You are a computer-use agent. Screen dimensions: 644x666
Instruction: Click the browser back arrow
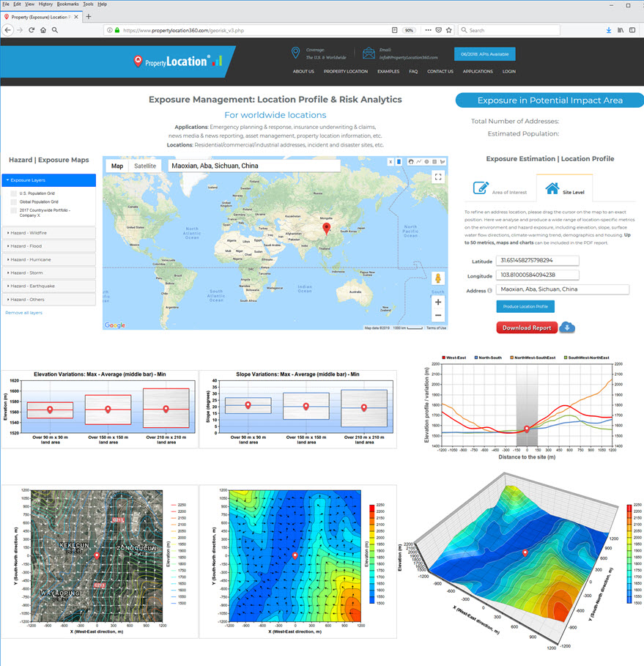pyautogui.click(x=7, y=30)
